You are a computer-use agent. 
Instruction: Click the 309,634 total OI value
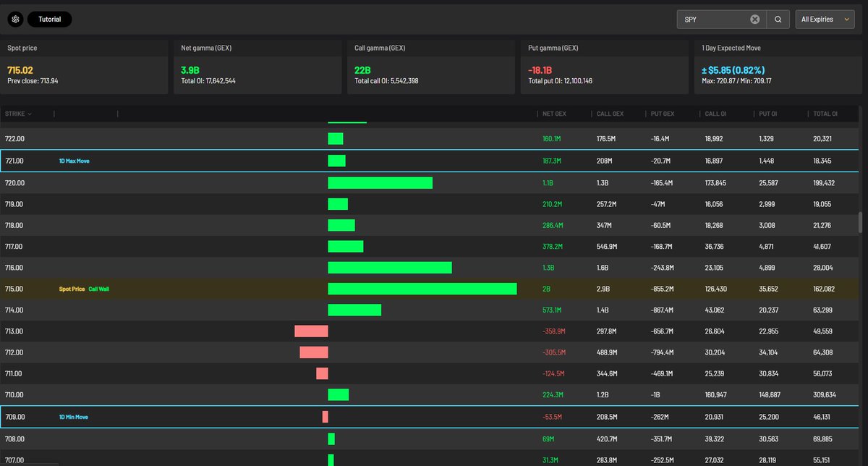pyautogui.click(x=824, y=395)
